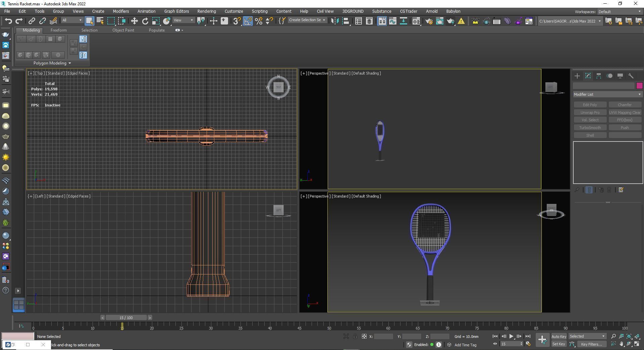
Task: Open the Rendering menu
Action: click(x=206, y=11)
